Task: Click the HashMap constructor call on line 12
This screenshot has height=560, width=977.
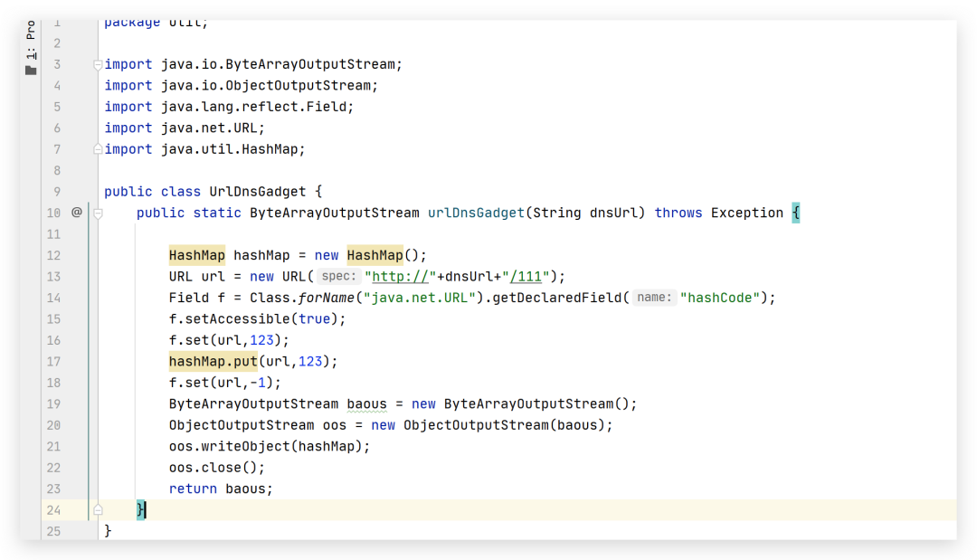Action: (375, 255)
